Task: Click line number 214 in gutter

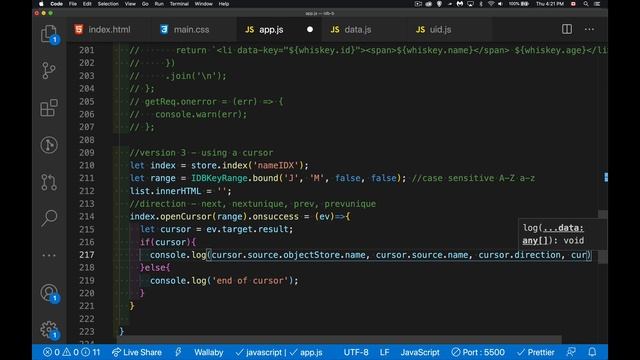Action: [87, 216]
